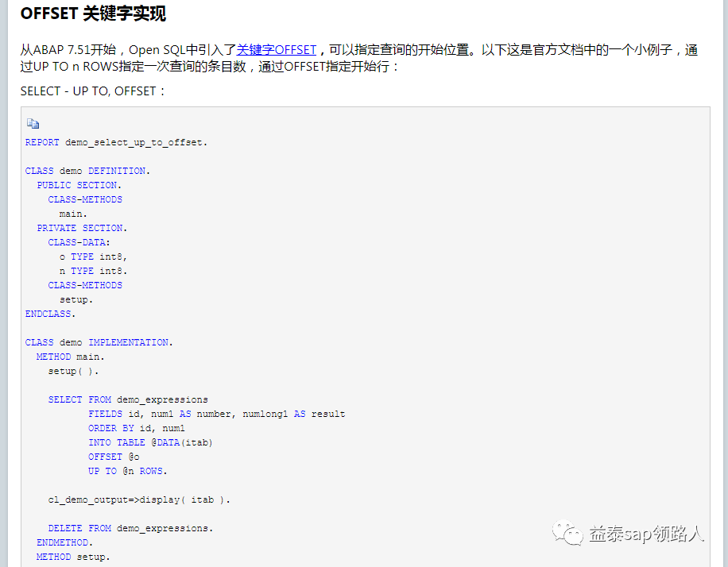Click code line 'CLASS demo IMPLEMENTATION.'
The image size is (728, 567).
coord(99,342)
